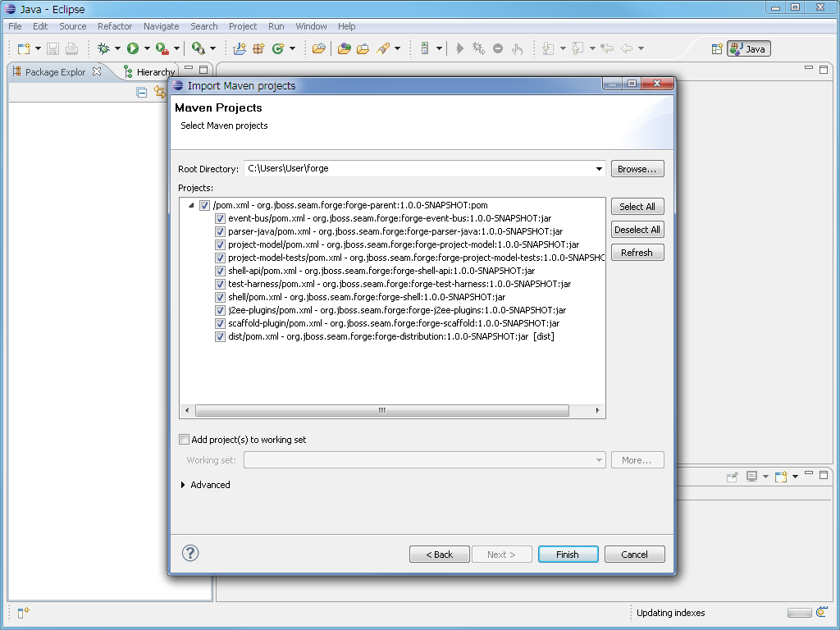The image size is (840, 630).
Task: Open the Navigate menu
Action: (162, 26)
